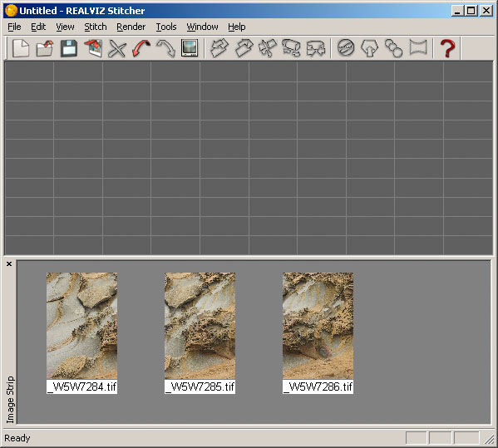
Task: Click the Load images photo icon
Action: pyautogui.click(x=93, y=48)
